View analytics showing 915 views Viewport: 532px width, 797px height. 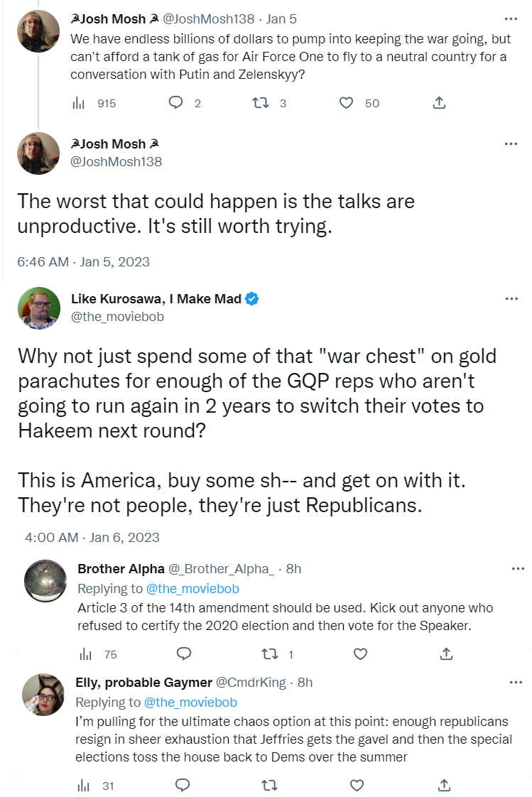click(79, 103)
